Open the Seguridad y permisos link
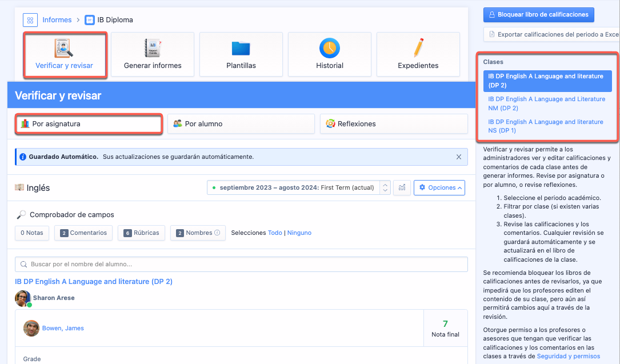 point(569,356)
